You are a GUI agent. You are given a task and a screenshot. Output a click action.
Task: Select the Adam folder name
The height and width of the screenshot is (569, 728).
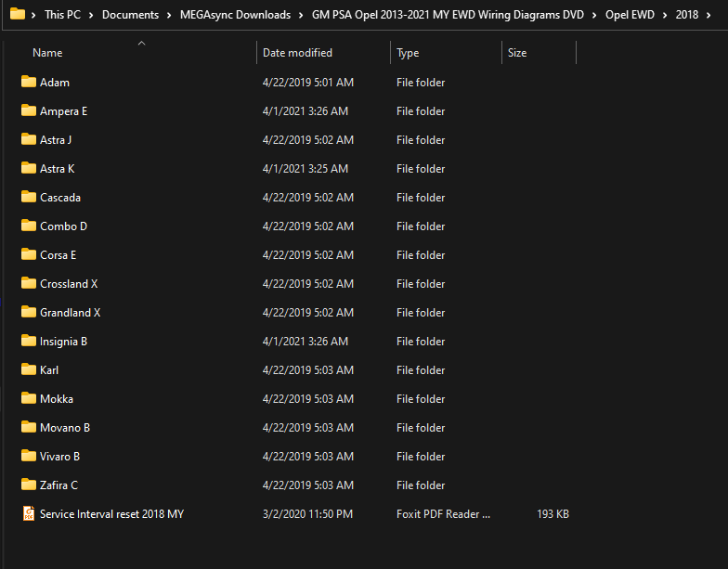click(x=55, y=82)
